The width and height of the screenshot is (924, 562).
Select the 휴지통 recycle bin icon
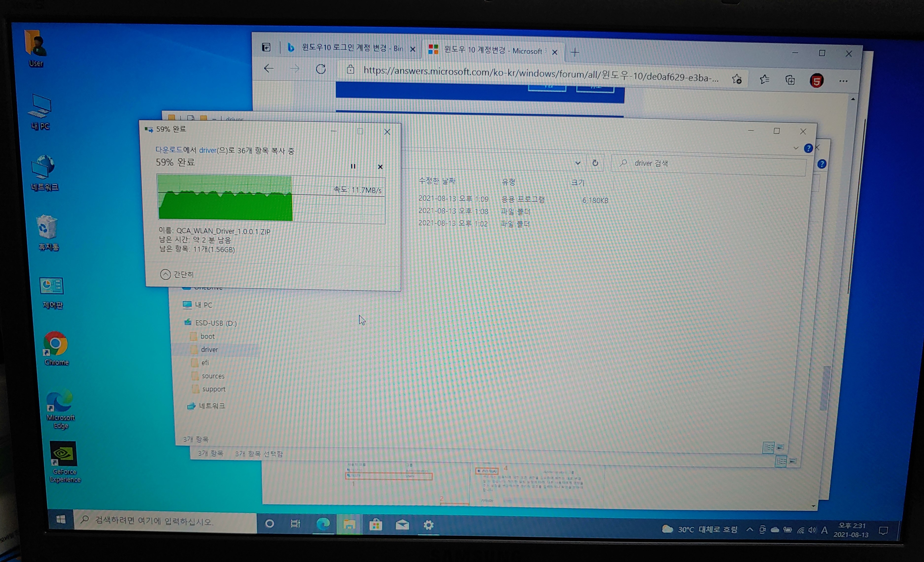[x=48, y=232]
